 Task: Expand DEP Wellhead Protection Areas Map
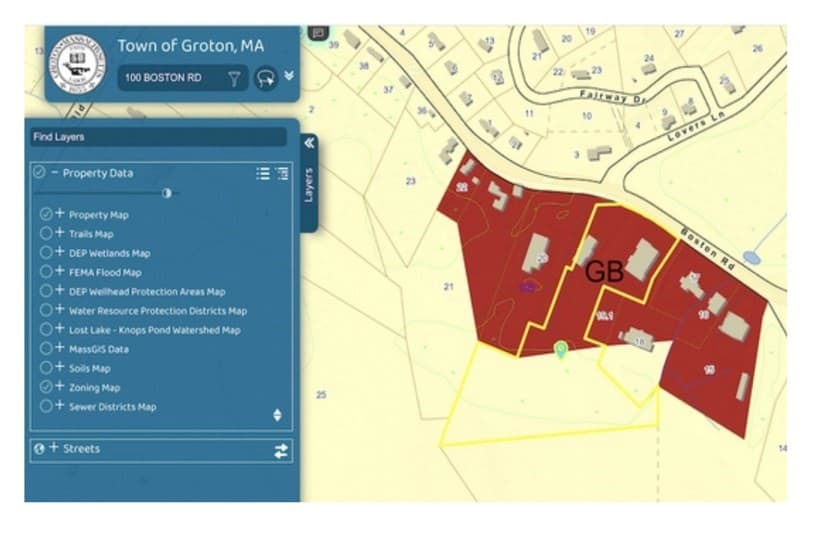pos(60,290)
